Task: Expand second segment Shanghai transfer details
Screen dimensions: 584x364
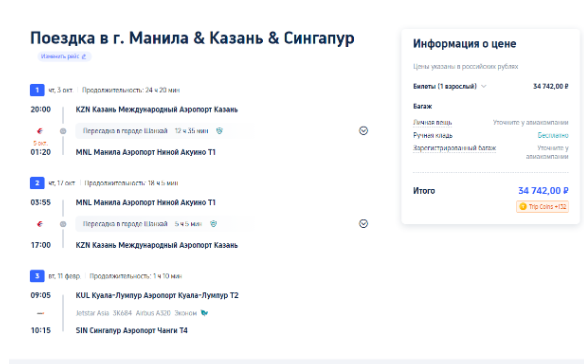Action: click(x=363, y=224)
